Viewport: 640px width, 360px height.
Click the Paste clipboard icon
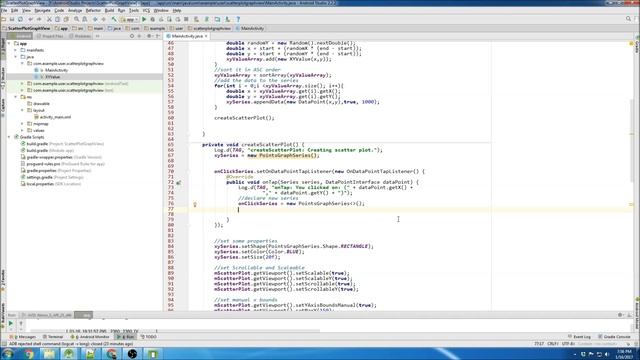click(x=66, y=19)
